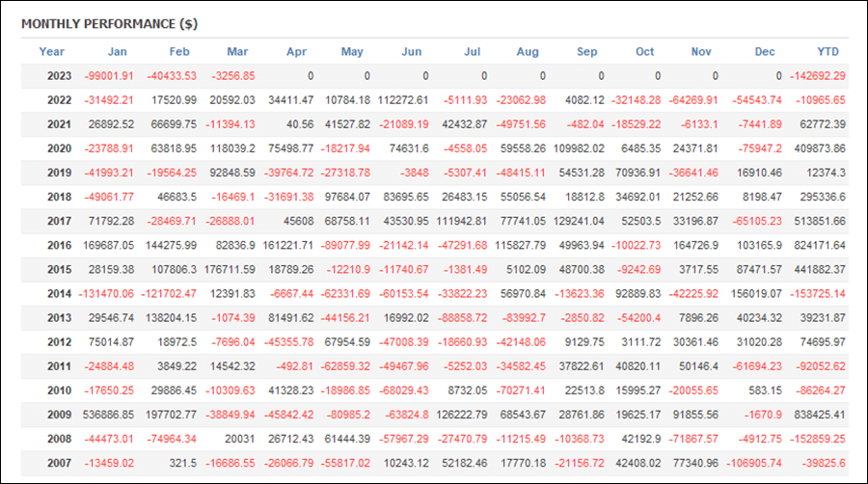The width and height of the screenshot is (868, 484).
Task: Click 2015 March value 176711.59
Action: point(230,269)
